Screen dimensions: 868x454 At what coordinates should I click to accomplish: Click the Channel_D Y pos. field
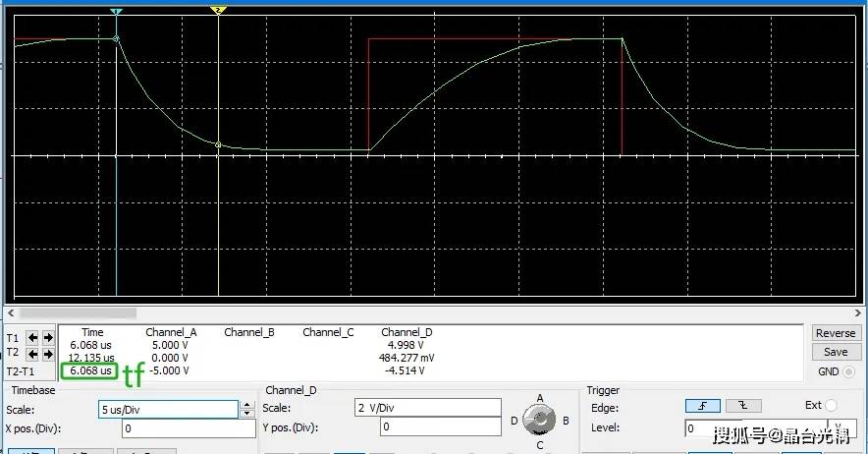(440, 427)
